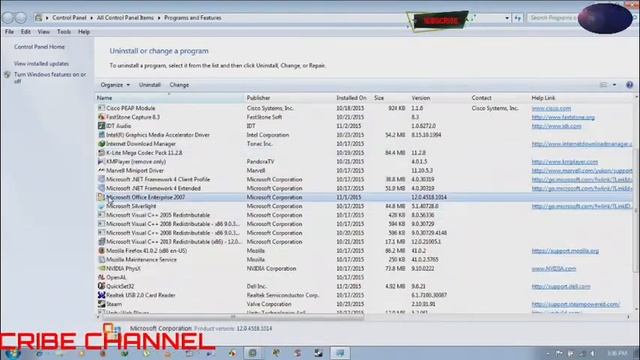Sort by the Installed On column header

click(x=351, y=98)
